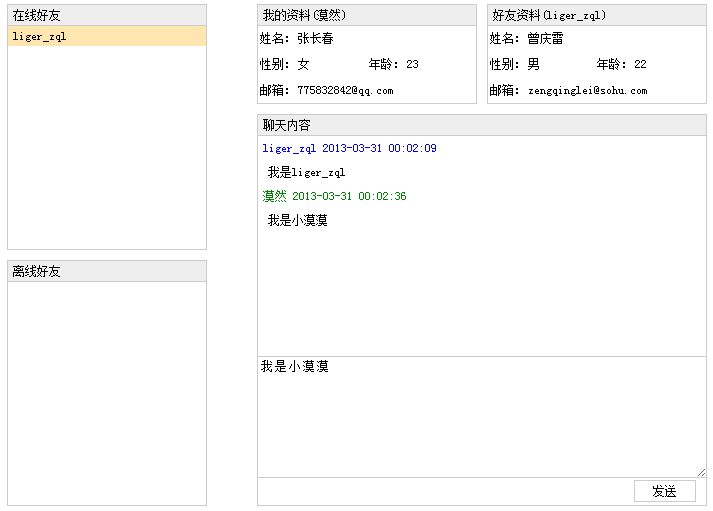The height and width of the screenshot is (511, 713).
Task: Click the 离线好友 panel header
Action: click(106, 271)
